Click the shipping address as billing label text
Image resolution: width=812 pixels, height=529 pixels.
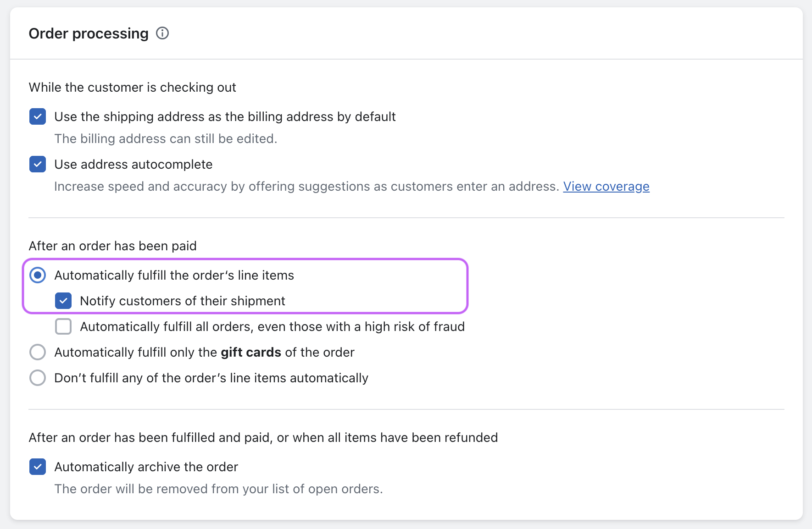(x=225, y=117)
